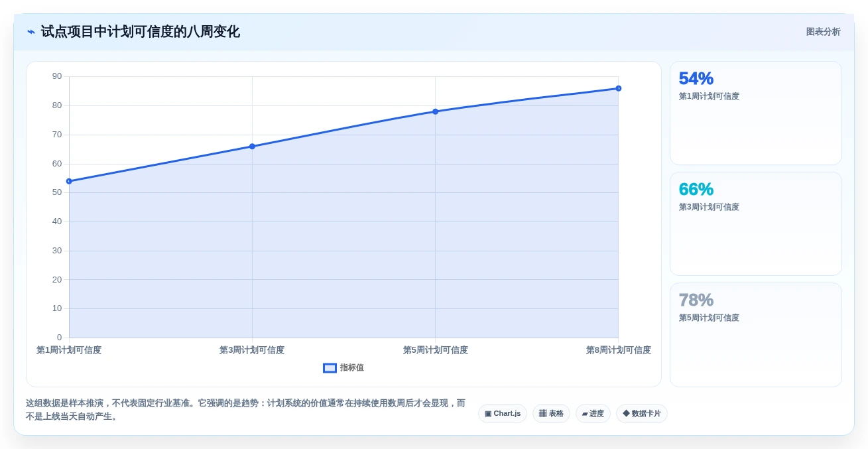Image resolution: width=868 pixels, height=449 pixels.
Task: Select the 第1周计划可信度 data point on chart
Action: click(69, 181)
